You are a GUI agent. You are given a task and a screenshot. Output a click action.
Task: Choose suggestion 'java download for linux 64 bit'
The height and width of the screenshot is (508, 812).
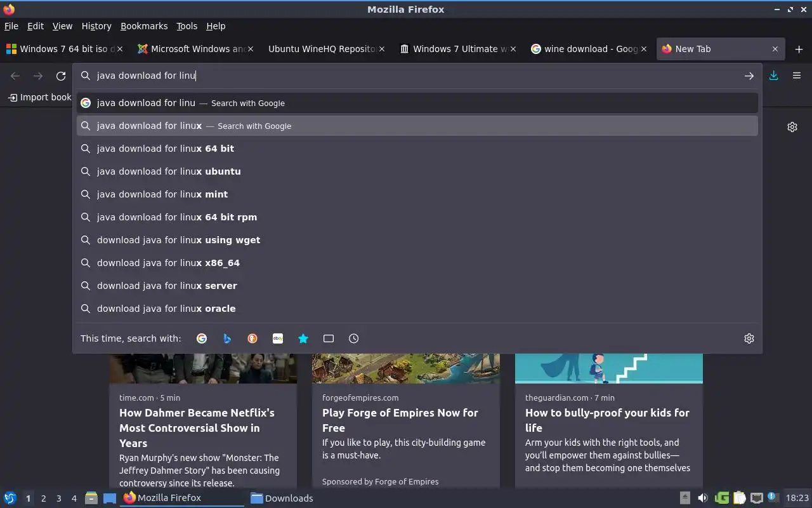417,149
